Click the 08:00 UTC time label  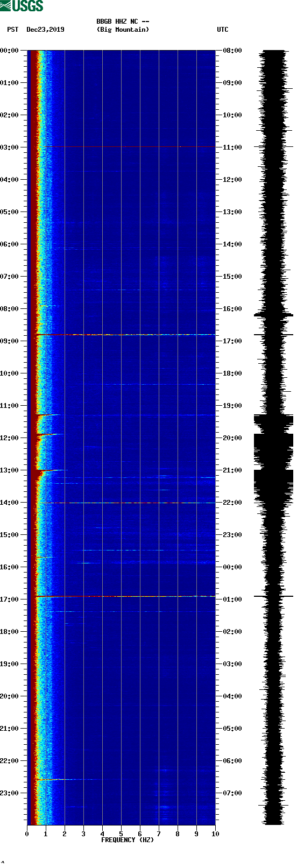pyautogui.click(x=232, y=51)
